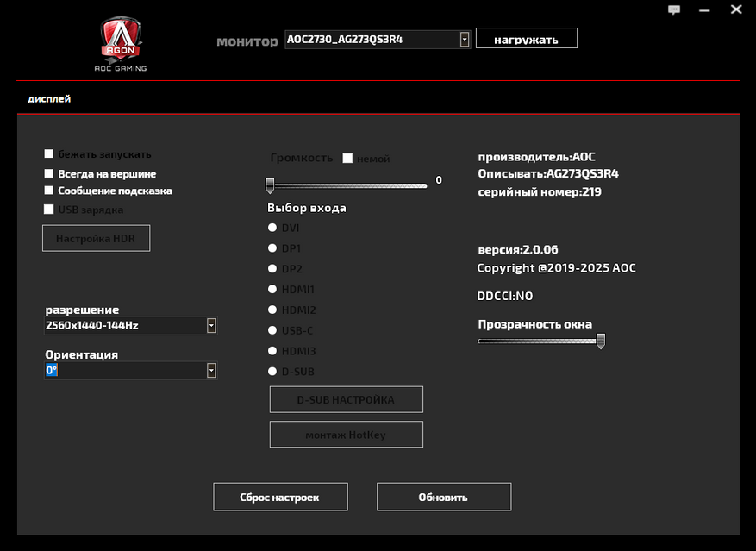Click the Прозрачность окна slider handle
The width and height of the screenshot is (756, 551).
[601, 341]
